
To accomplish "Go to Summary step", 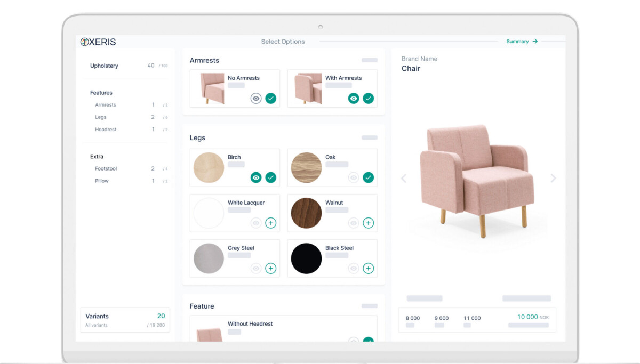I will 522,41.
